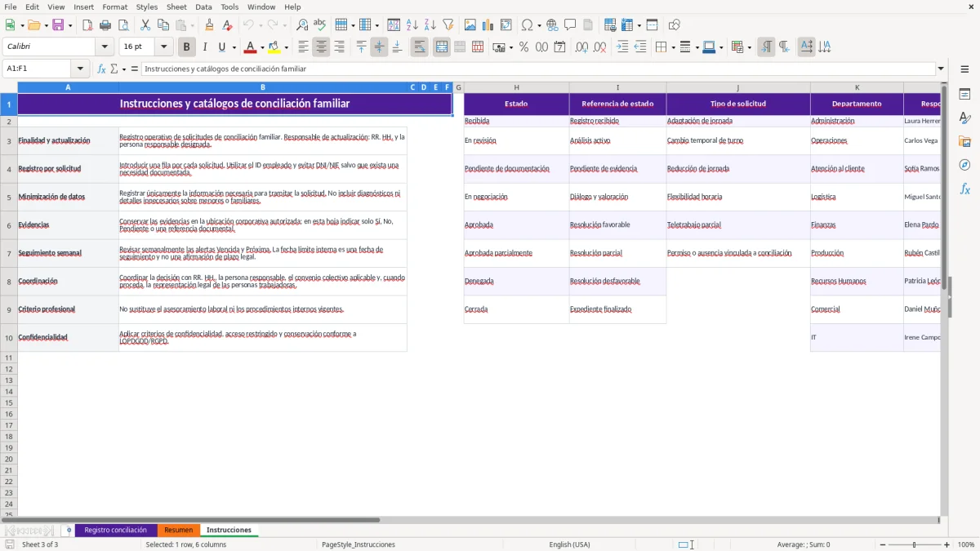The image size is (980, 551).
Task: Format the cell as percent
Action: point(524,47)
